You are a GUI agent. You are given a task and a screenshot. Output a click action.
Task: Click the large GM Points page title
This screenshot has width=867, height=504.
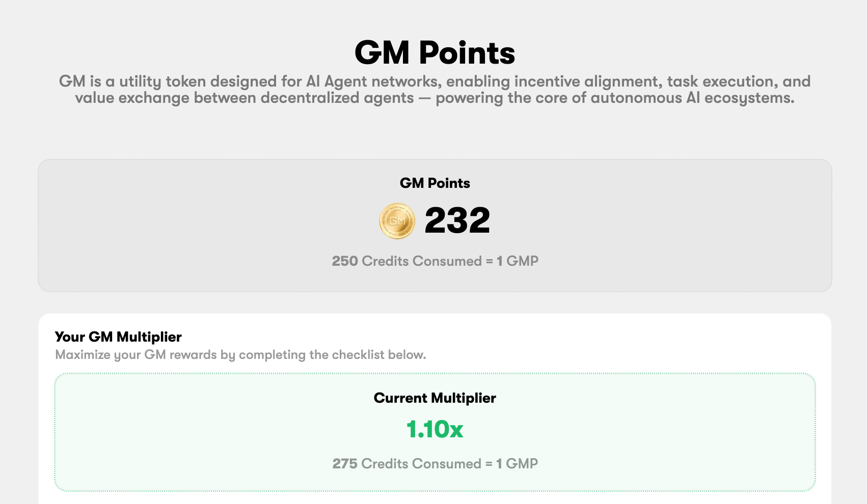pyautogui.click(x=435, y=53)
